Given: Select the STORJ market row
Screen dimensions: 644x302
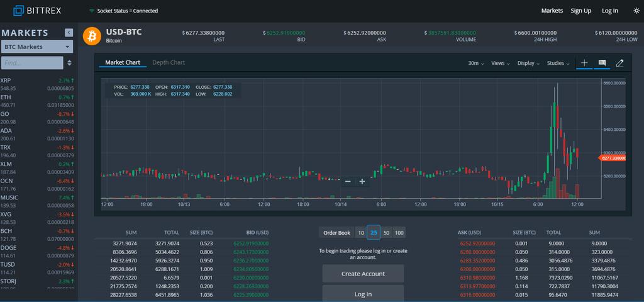Looking at the screenshot, I should coord(37,284).
